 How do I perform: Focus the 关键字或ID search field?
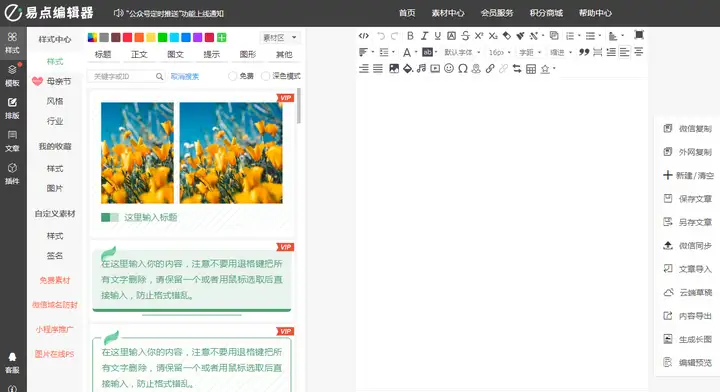pos(126,76)
